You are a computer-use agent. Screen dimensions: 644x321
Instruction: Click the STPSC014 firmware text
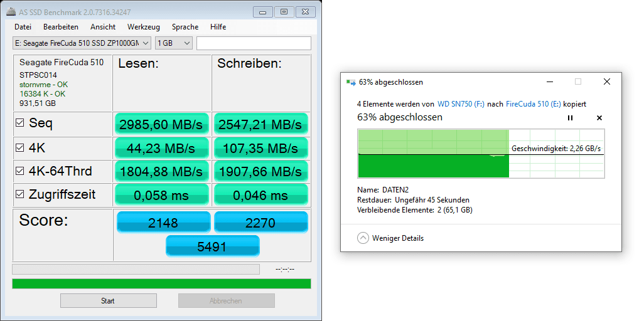(38, 75)
